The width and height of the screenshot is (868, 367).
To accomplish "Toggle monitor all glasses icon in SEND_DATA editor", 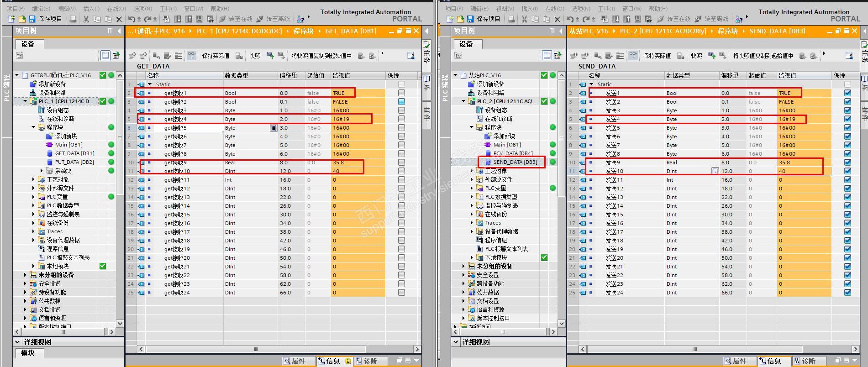I will 633,56.
